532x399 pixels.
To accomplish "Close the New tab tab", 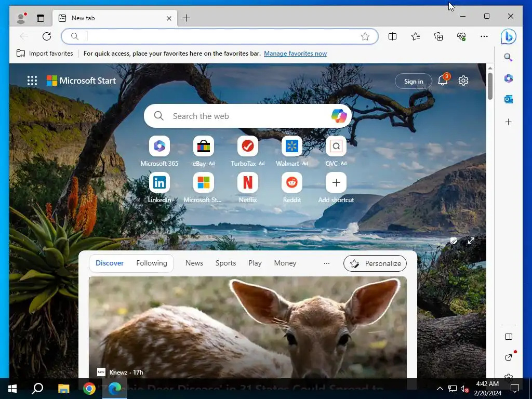I will [x=169, y=18].
